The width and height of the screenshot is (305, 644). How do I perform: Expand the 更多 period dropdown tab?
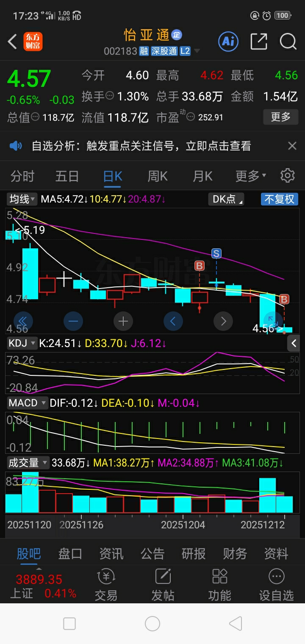[x=251, y=176]
